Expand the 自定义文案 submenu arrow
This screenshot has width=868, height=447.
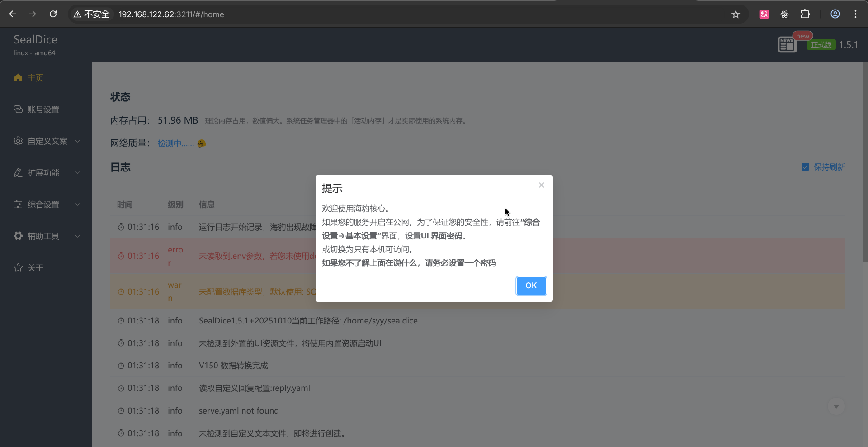pyautogui.click(x=78, y=141)
